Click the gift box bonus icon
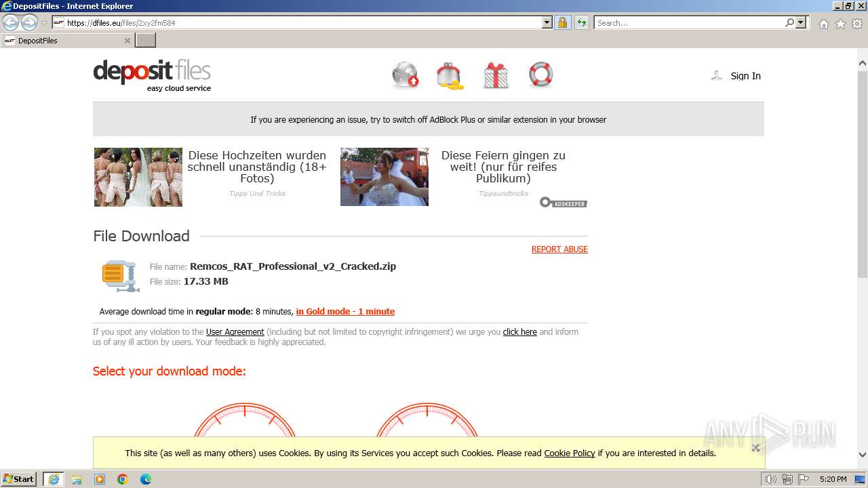Viewport: 868px width, 488px height. point(496,75)
